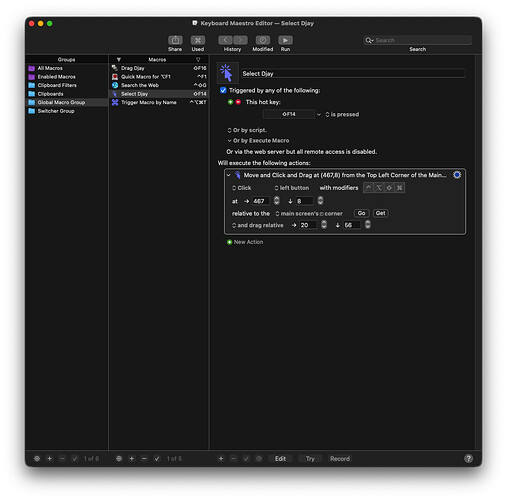Open the action gear menu
506x500 pixels.
click(x=457, y=175)
